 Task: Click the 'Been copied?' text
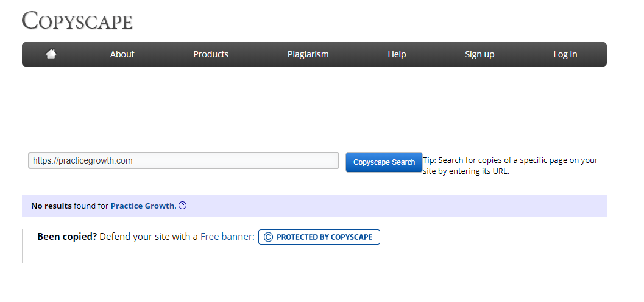pyautogui.click(x=67, y=237)
